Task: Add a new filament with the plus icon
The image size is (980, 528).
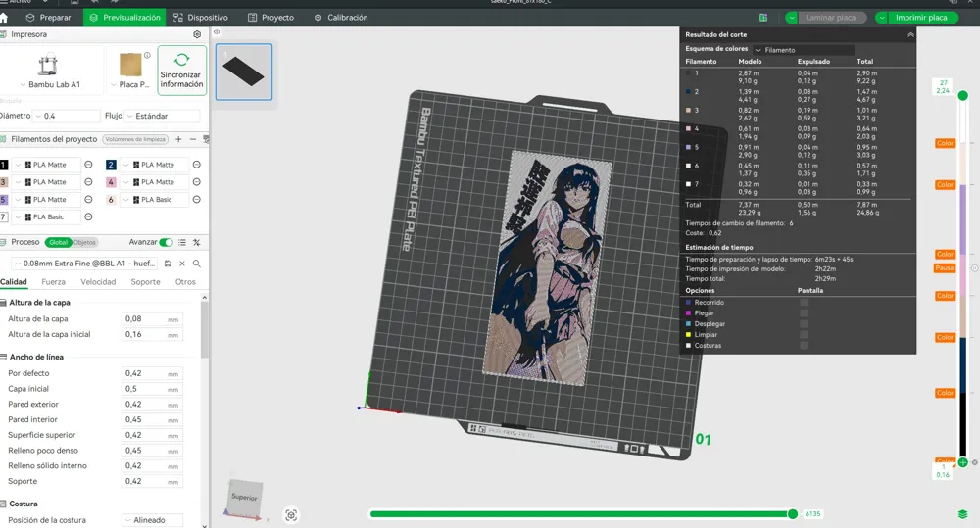Action: click(178, 139)
